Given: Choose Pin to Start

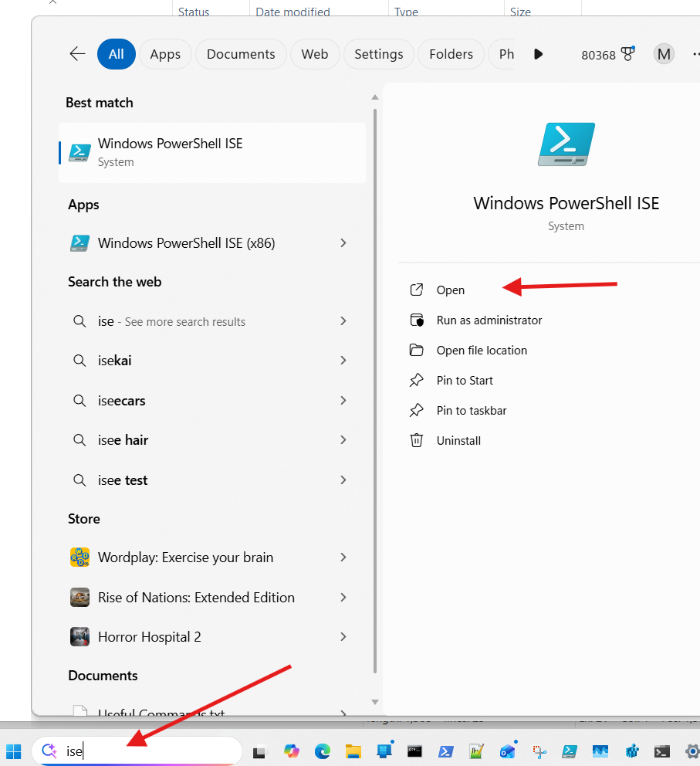Looking at the screenshot, I should [x=465, y=381].
